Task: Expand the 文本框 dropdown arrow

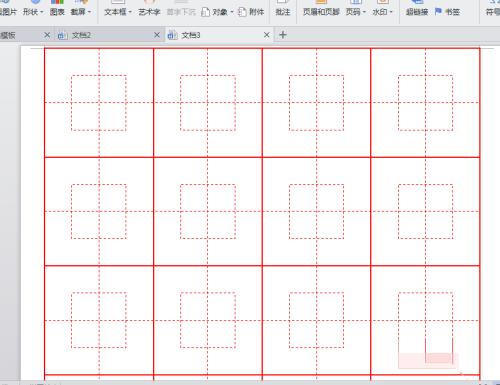Action: pos(130,12)
